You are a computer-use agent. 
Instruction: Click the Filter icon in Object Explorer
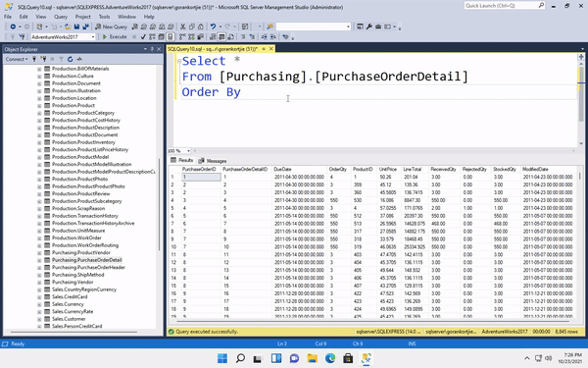click(61, 59)
